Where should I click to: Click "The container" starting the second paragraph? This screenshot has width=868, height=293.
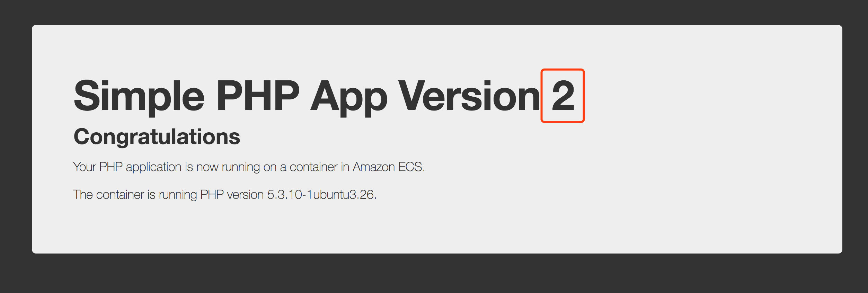point(108,195)
